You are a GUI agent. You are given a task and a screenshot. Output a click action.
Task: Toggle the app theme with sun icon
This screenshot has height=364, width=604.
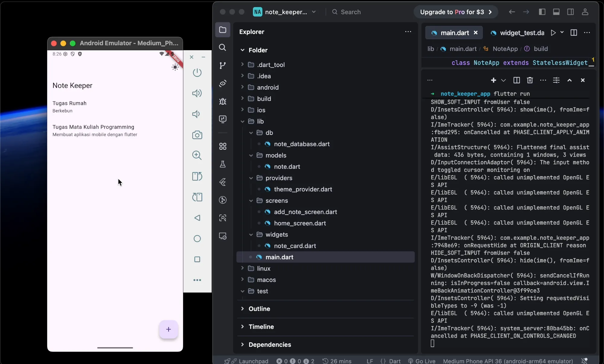175,67
